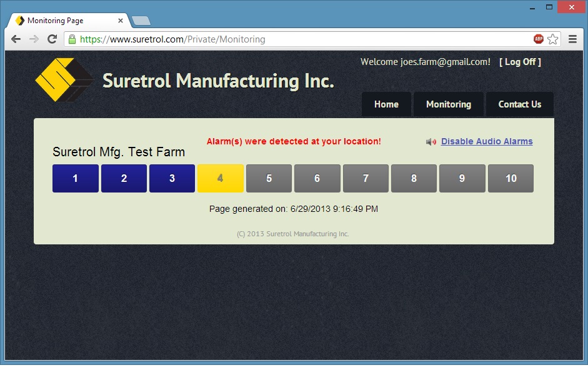Select blue station button 1
Image resolution: width=588 pixels, height=375 pixels.
(76, 179)
